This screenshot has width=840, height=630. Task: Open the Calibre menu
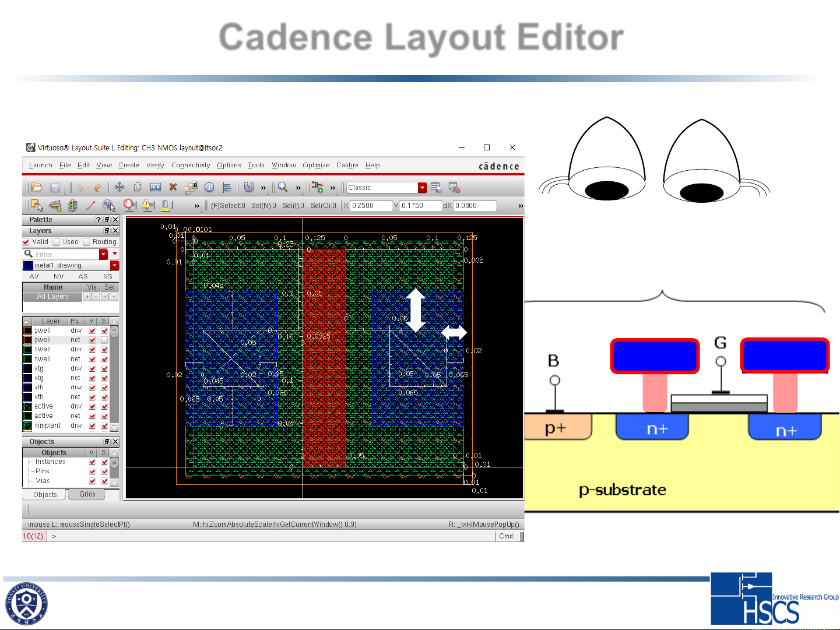tap(347, 166)
